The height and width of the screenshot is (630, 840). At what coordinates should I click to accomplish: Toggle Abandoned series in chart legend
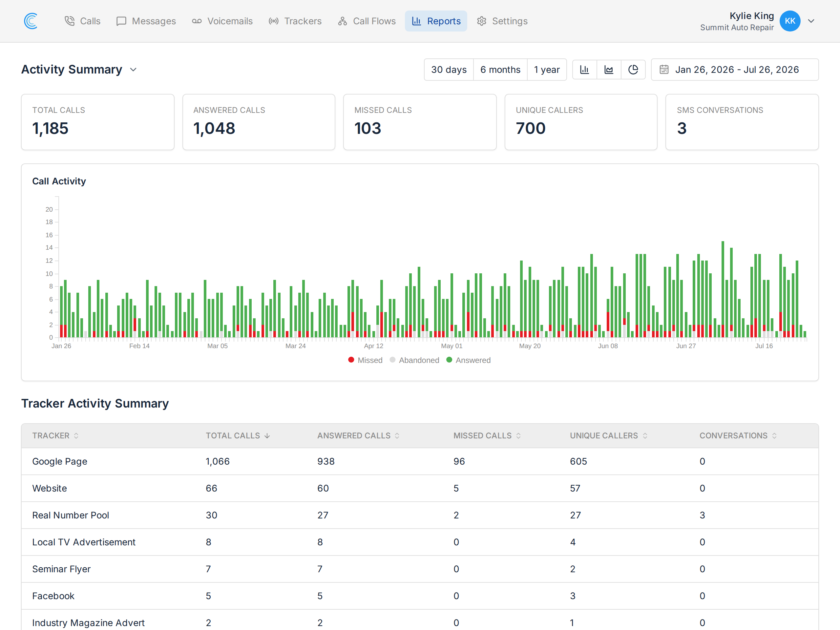click(414, 360)
